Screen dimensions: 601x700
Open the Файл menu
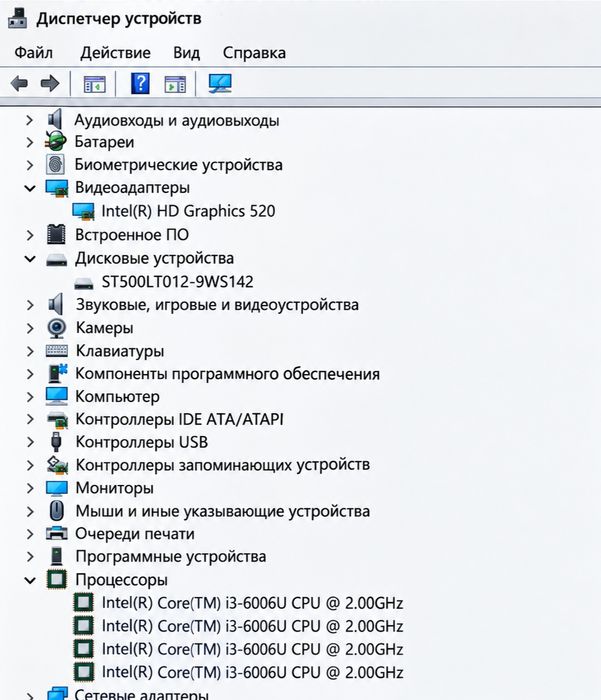coord(33,53)
